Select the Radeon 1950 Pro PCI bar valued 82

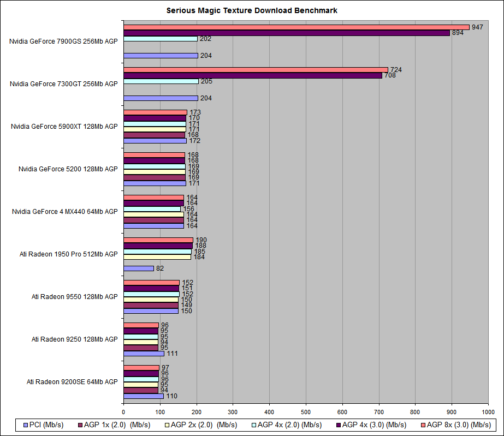tap(139, 268)
